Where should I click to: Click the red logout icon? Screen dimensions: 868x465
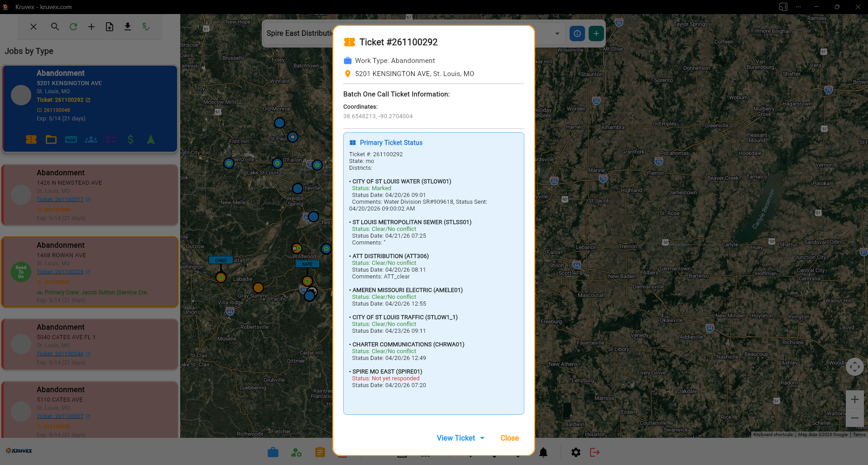[x=595, y=452]
